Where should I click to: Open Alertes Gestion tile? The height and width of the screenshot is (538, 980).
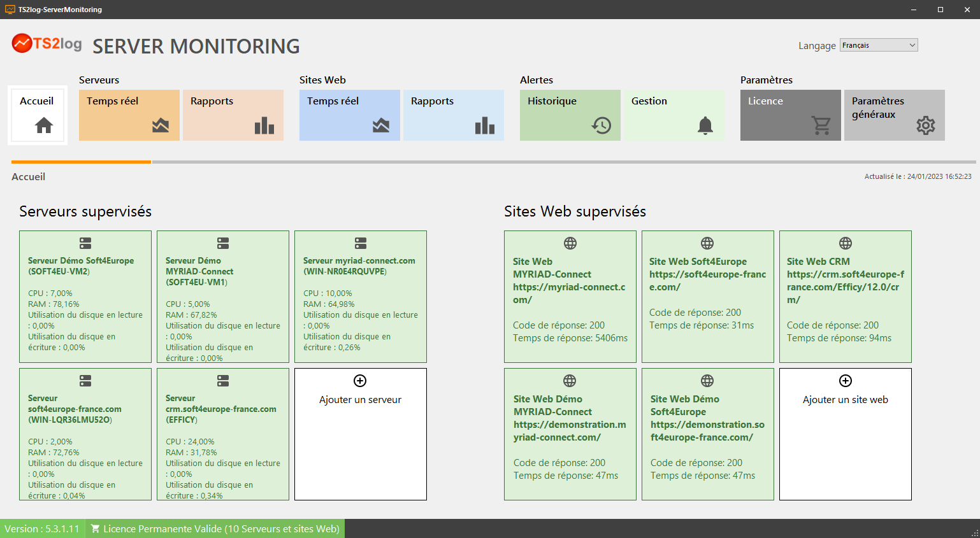pos(674,115)
